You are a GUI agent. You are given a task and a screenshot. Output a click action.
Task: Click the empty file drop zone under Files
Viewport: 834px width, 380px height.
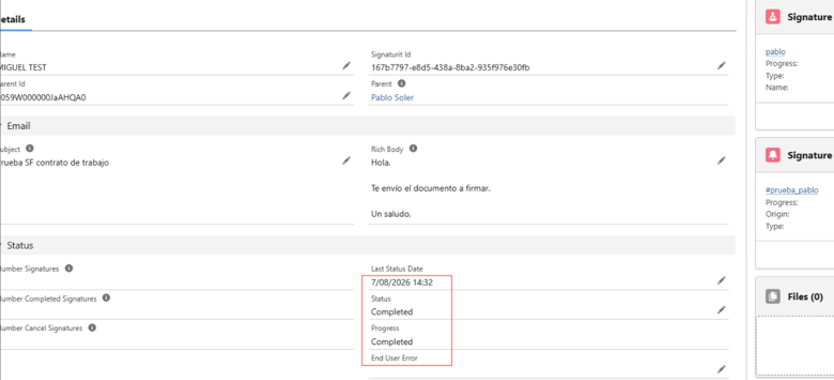click(x=795, y=346)
